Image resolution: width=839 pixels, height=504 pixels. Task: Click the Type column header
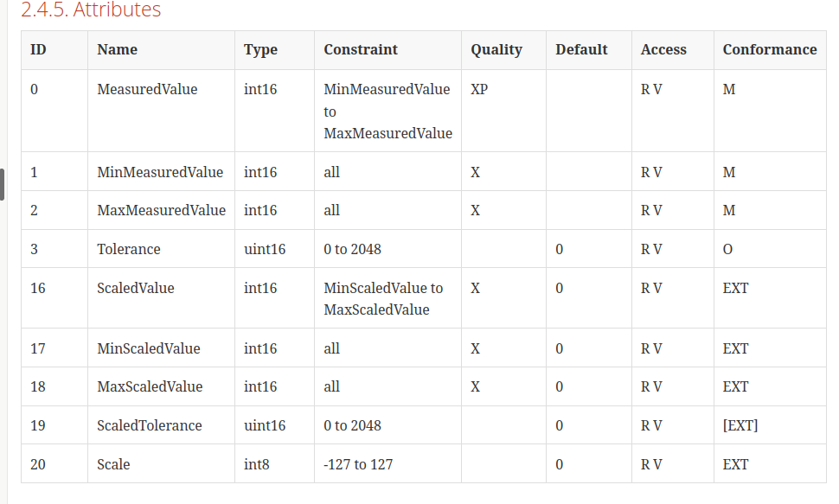[260, 50]
